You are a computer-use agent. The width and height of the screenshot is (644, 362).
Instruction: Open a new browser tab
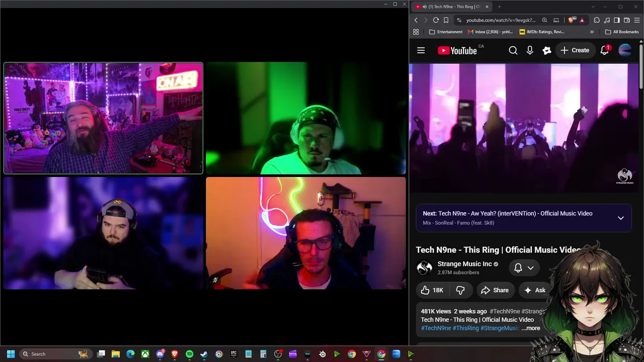click(499, 7)
